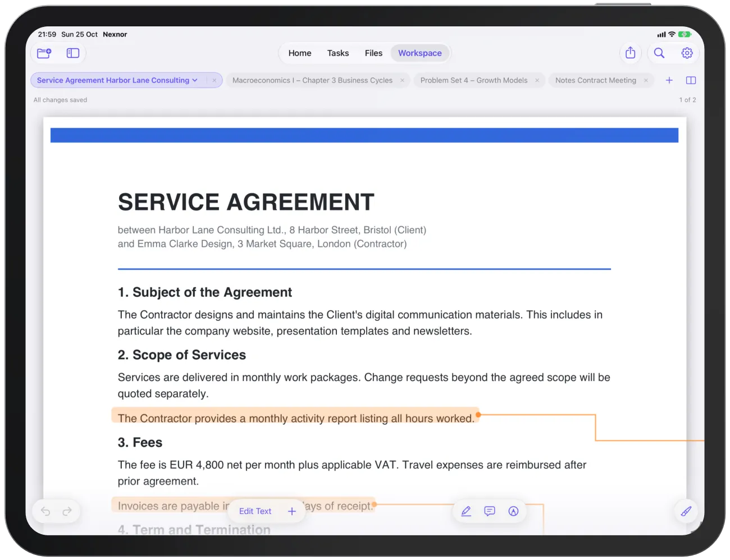Viewport: 730px width, 560px height.
Task: Close Notes Contract Meeting tab
Action: [646, 80]
